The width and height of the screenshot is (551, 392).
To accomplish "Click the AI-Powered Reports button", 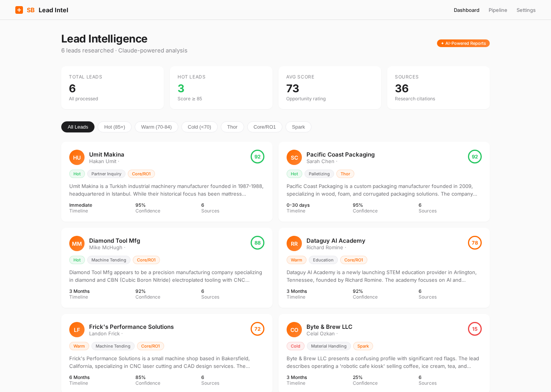I will pyautogui.click(x=463, y=43).
